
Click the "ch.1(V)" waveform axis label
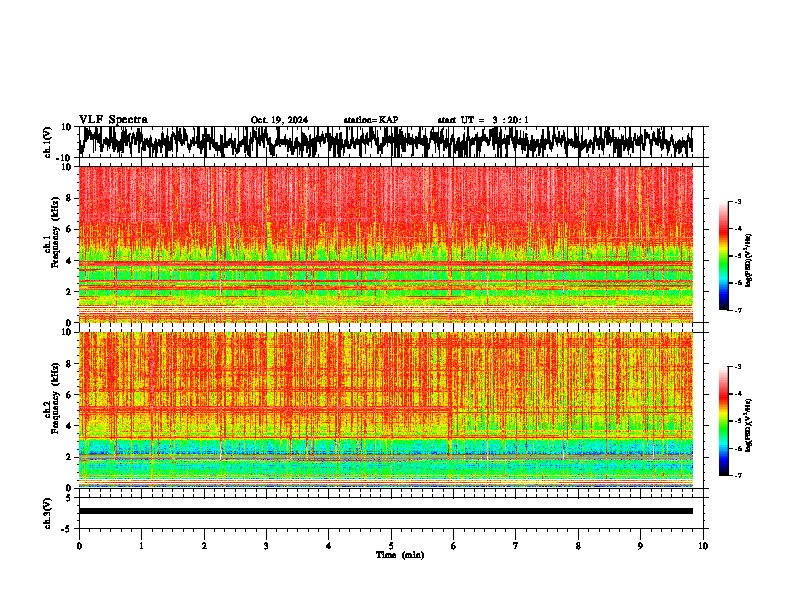tap(47, 142)
